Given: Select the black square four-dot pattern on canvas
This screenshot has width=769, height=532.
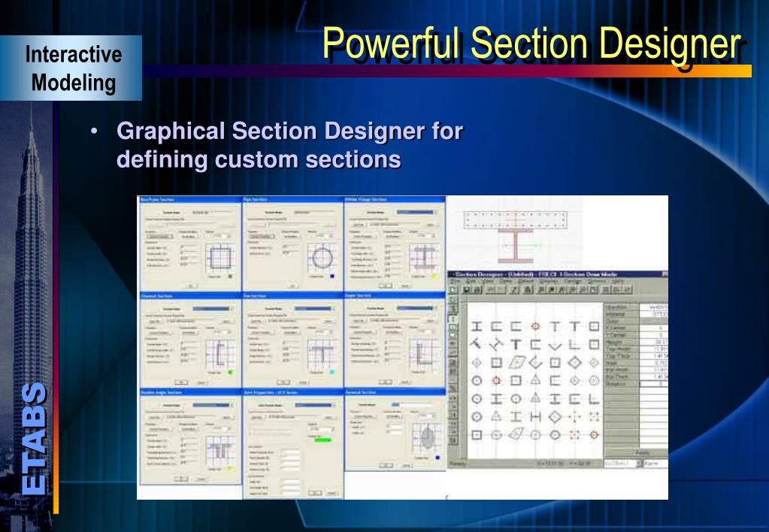Looking at the screenshot, I should point(594,417).
